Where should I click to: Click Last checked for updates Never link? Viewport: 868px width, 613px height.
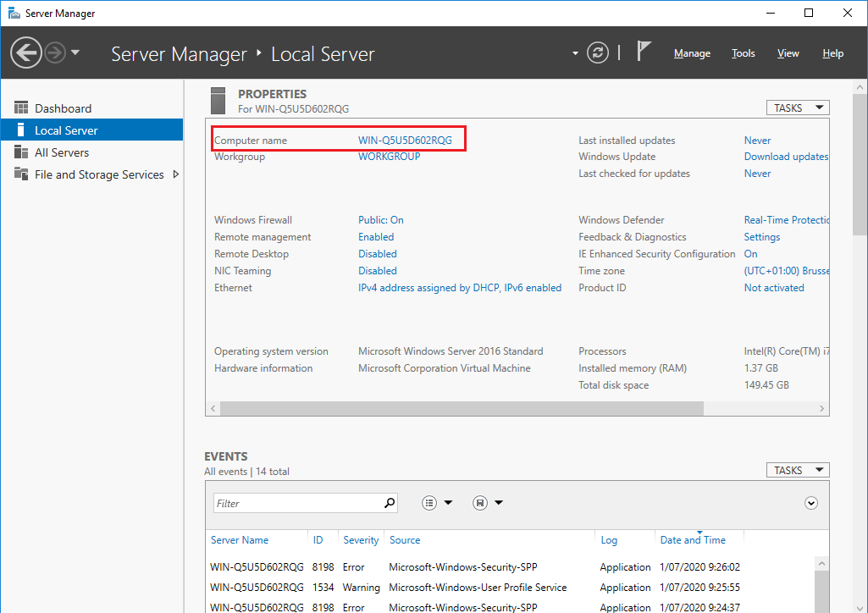(757, 174)
